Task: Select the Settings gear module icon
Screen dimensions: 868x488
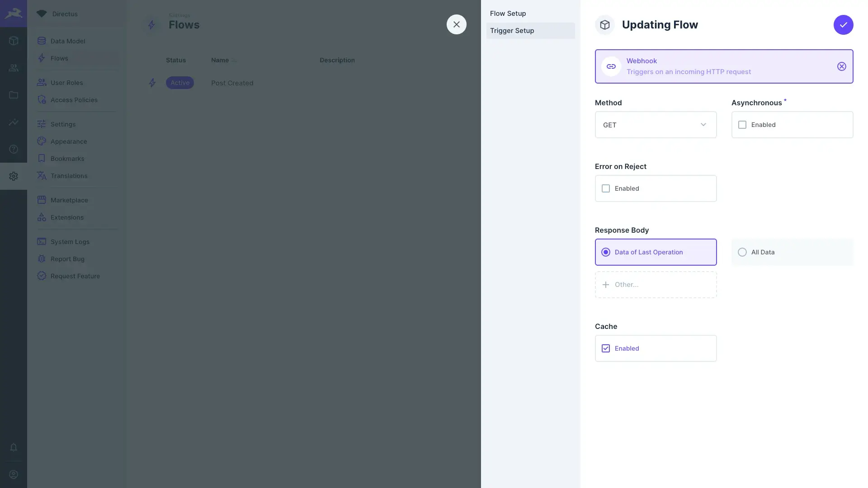Action: click(x=14, y=176)
